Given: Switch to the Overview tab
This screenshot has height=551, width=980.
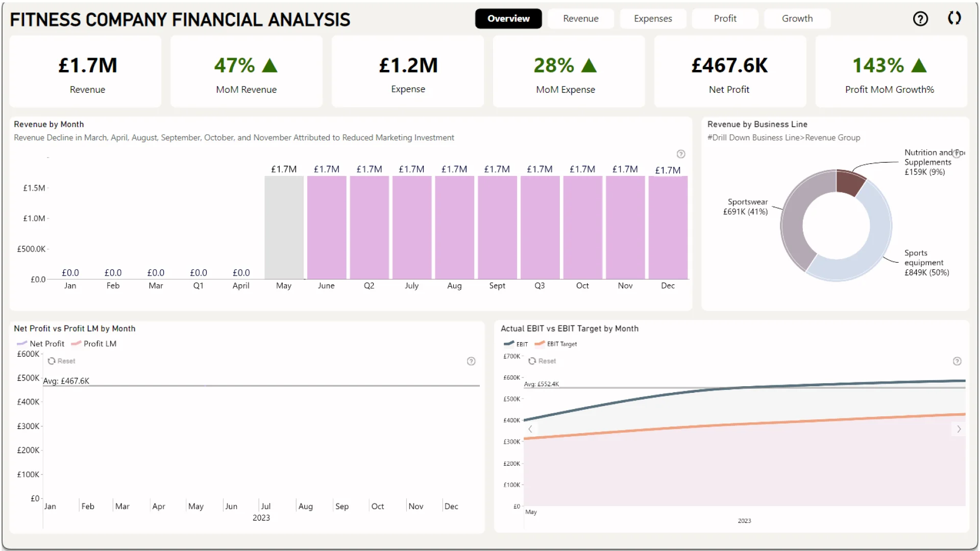Looking at the screenshot, I should tap(508, 18).
